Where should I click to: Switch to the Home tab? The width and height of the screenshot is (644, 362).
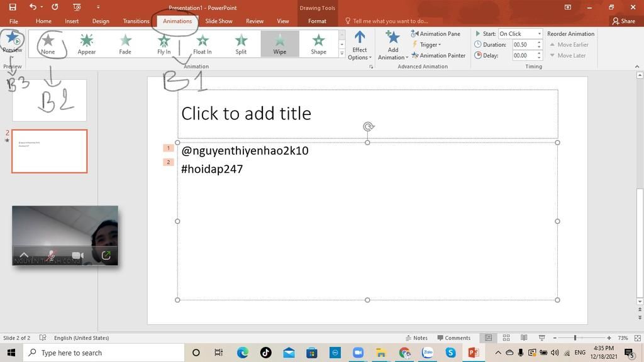tap(43, 21)
